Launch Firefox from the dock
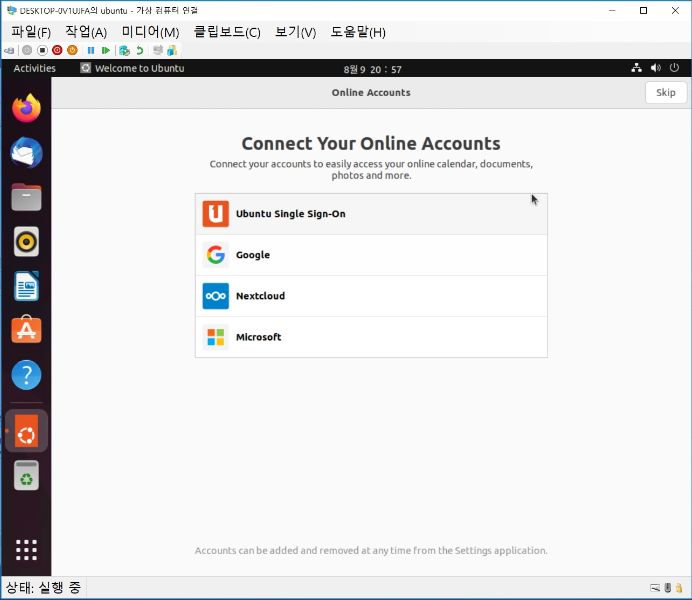This screenshot has width=692, height=600. point(26,108)
